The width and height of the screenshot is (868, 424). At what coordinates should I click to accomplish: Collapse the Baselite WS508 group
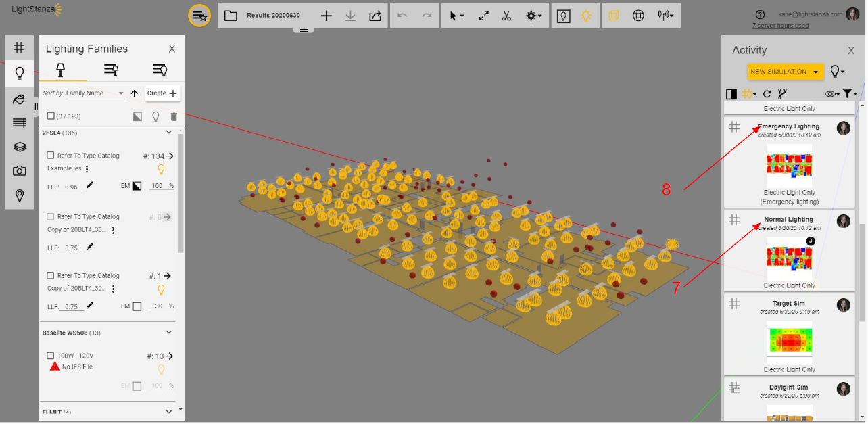pyautogui.click(x=169, y=333)
